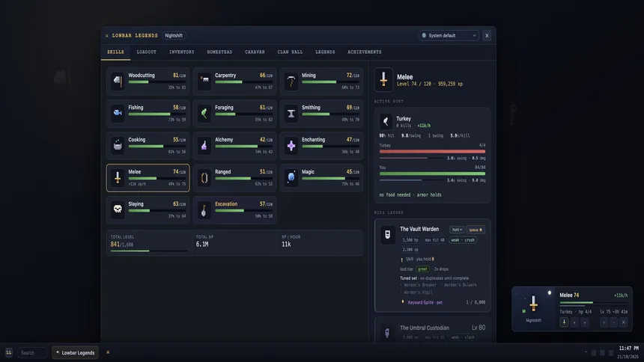Select the Woodcutting axe icon

[x=118, y=81]
